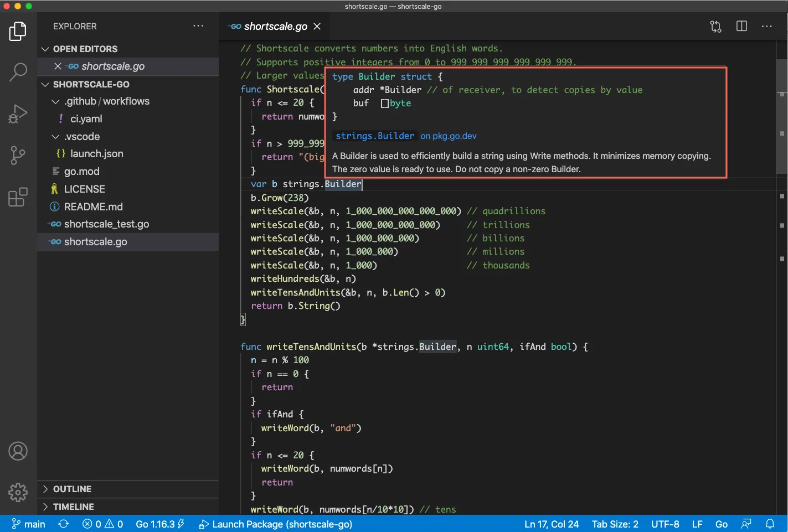Open the Source Control view
The width and height of the screenshot is (788, 532).
pos(18,156)
